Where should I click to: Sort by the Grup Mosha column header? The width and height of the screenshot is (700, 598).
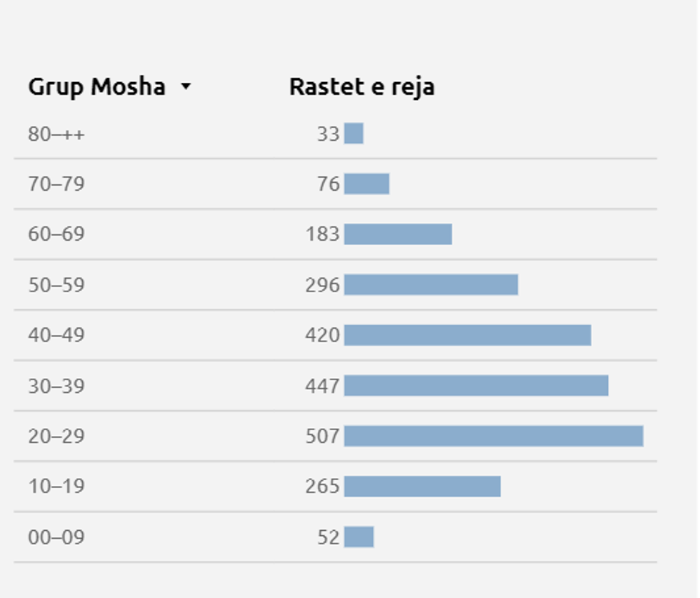pos(96,86)
